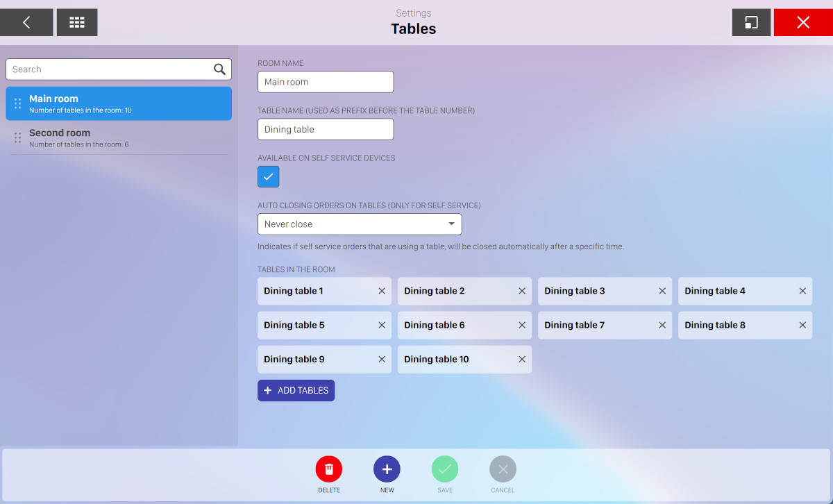The width and height of the screenshot is (833, 504).
Task: Select Second room in the room list
Action: tap(118, 137)
